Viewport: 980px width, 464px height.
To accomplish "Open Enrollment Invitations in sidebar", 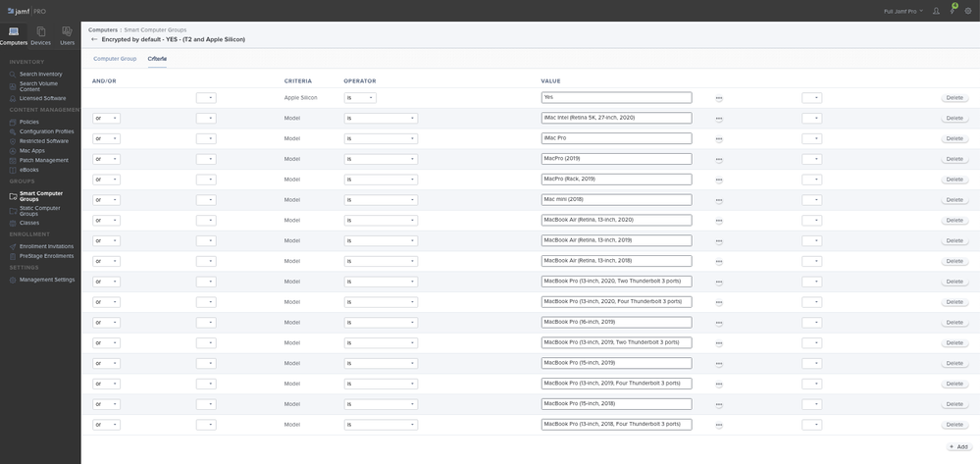I will [46, 246].
